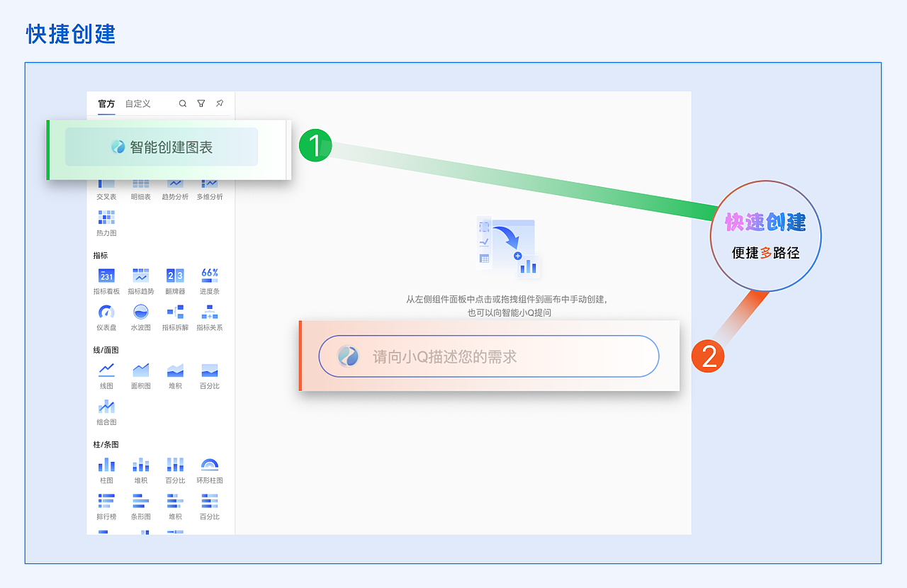Click the 组合图 combo chart icon

point(106,406)
